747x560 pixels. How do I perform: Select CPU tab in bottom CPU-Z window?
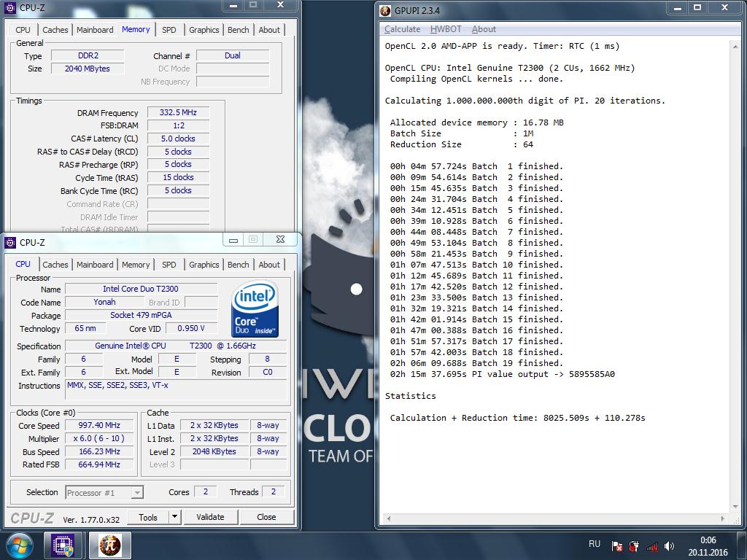[x=23, y=264]
